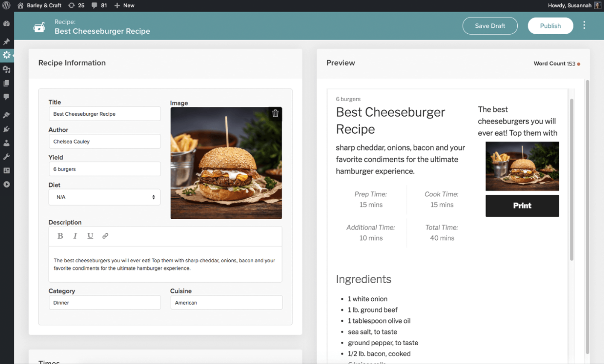Open the Dashboard sidebar icon

(6, 23)
